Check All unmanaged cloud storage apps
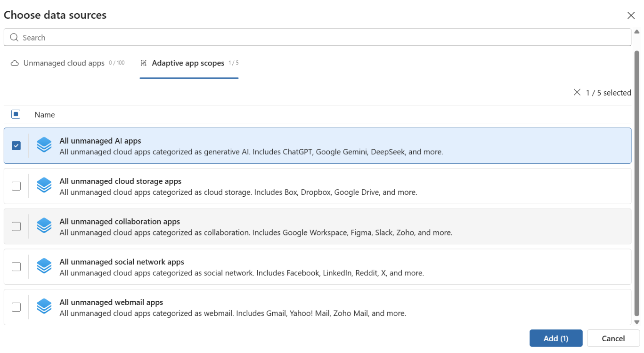644x353 pixels. coord(16,186)
